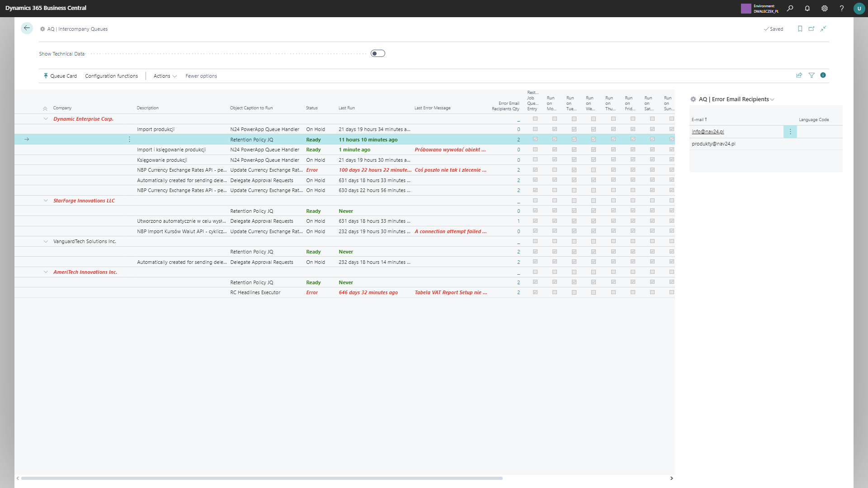This screenshot has width=868, height=488.
Task: Open the search magnifier in header
Action: click(790, 8)
